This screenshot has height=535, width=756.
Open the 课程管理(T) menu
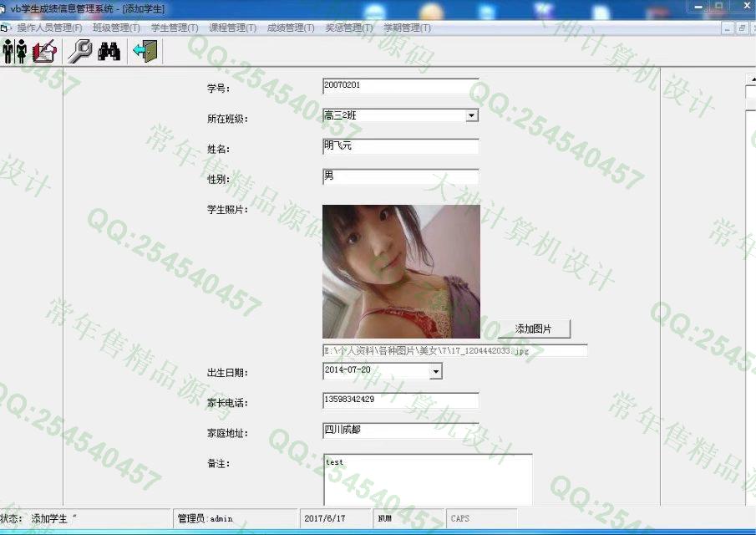(233, 28)
